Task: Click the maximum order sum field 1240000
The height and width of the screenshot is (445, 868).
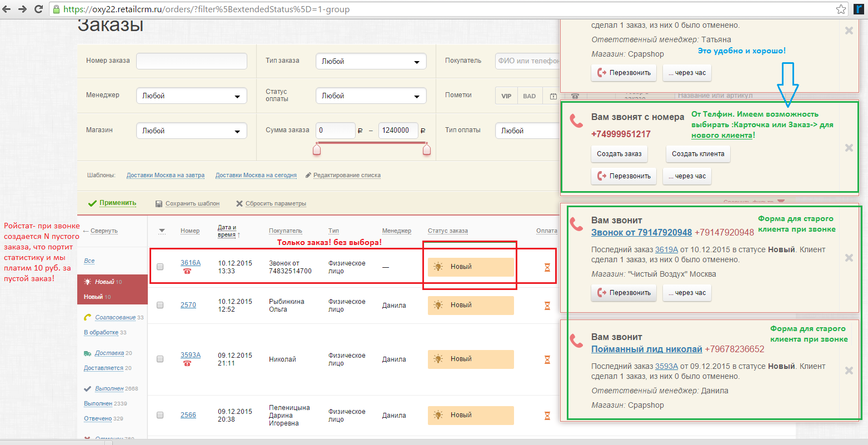Action: coord(398,131)
